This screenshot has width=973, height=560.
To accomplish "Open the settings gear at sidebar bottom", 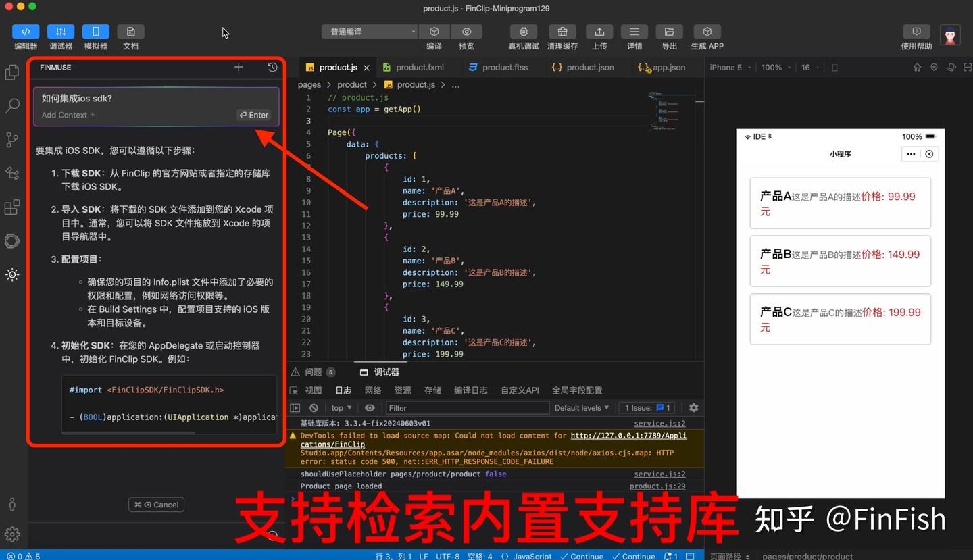I will (x=12, y=534).
